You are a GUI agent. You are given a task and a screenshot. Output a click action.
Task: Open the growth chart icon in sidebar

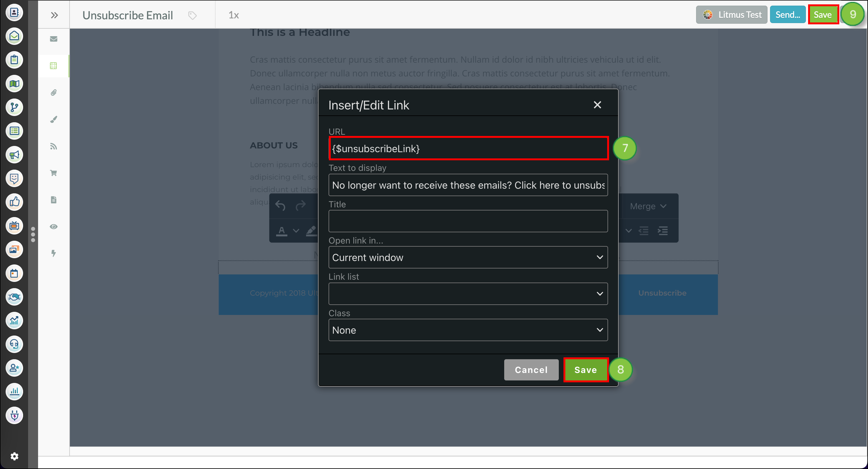14,321
